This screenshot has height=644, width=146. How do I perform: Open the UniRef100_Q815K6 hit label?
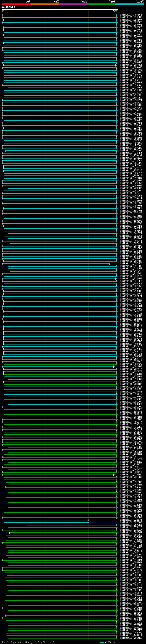click(x=131, y=638)
